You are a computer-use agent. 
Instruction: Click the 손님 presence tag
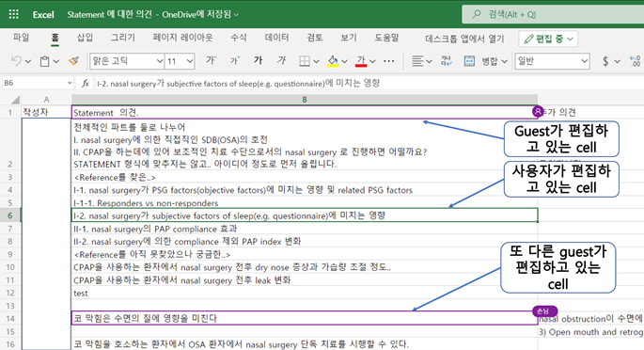pyautogui.click(x=545, y=311)
